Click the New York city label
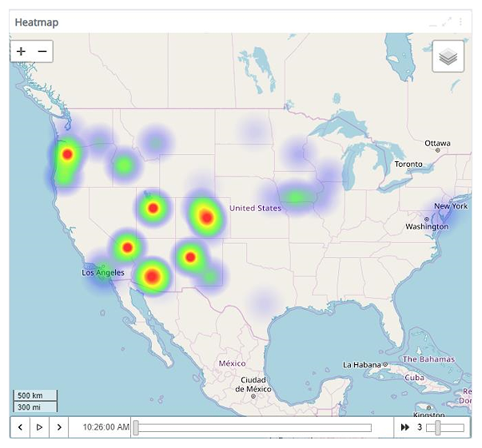 click(450, 206)
